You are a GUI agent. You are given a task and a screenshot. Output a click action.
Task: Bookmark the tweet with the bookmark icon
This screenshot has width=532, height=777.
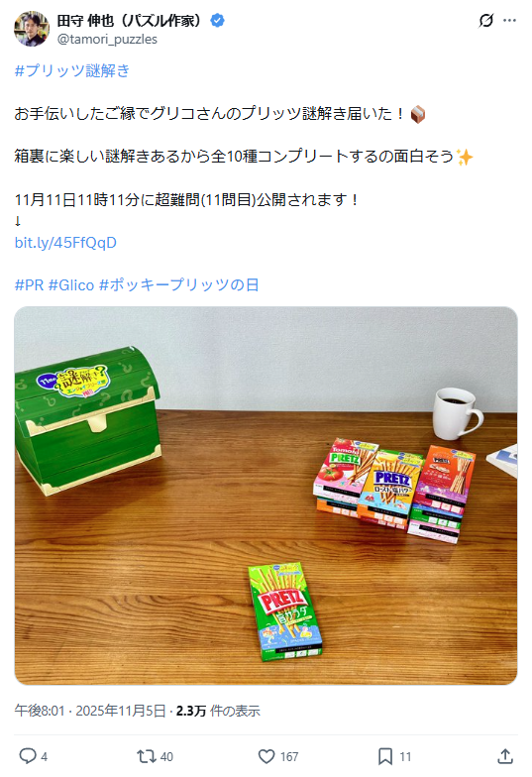pyautogui.click(x=385, y=756)
